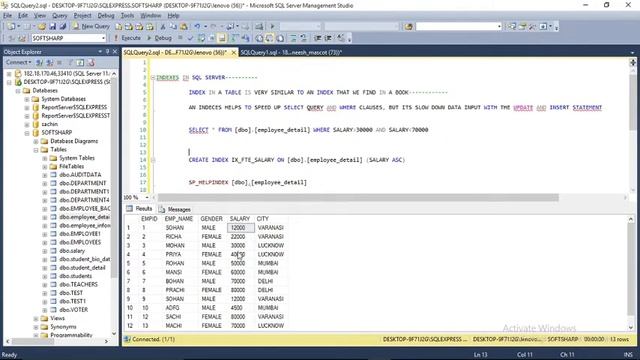This screenshot has height=360, width=640.
Task: Click the Object Explorer horizontal scrollbar
Action: (33, 341)
